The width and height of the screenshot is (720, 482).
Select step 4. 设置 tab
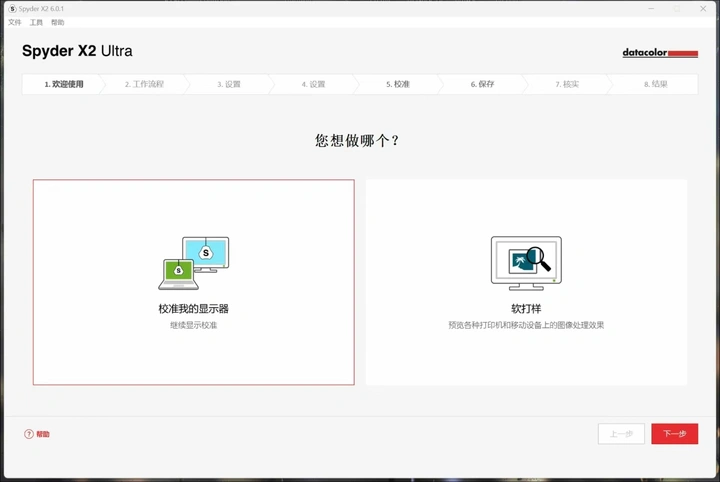tap(313, 84)
